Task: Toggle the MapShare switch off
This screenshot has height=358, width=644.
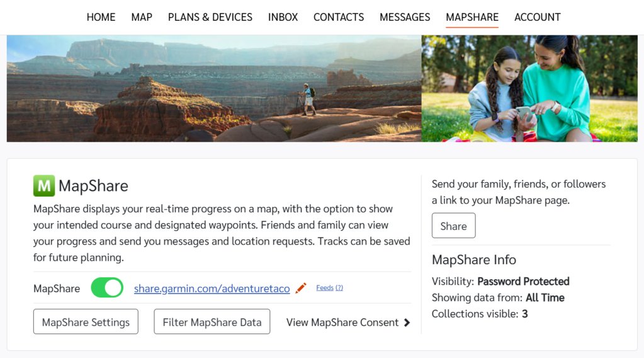Action: (107, 287)
